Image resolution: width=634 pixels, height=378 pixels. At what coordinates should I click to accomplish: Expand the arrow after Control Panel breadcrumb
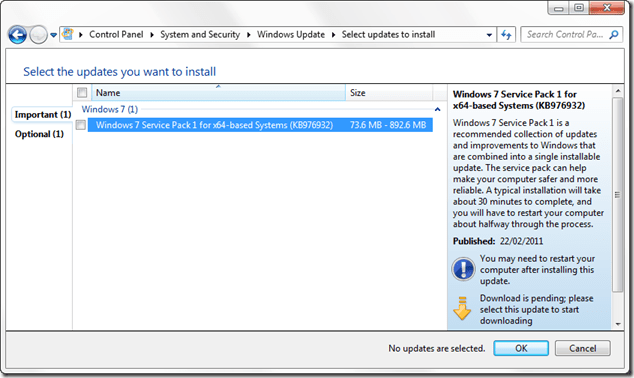click(152, 35)
